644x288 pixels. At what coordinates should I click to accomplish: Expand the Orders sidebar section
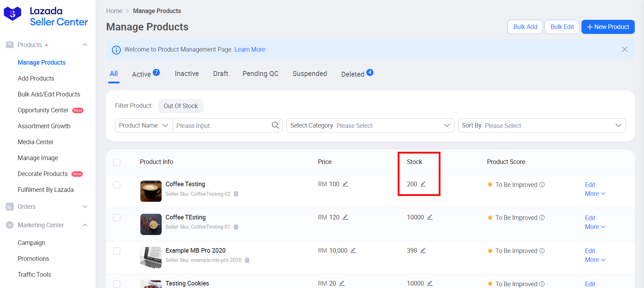pos(85,207)
